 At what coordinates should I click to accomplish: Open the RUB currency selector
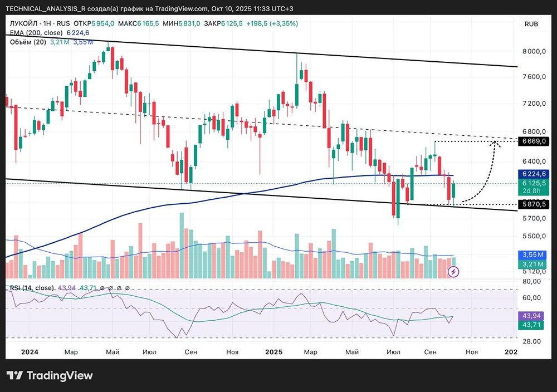[x=531, y=24]
